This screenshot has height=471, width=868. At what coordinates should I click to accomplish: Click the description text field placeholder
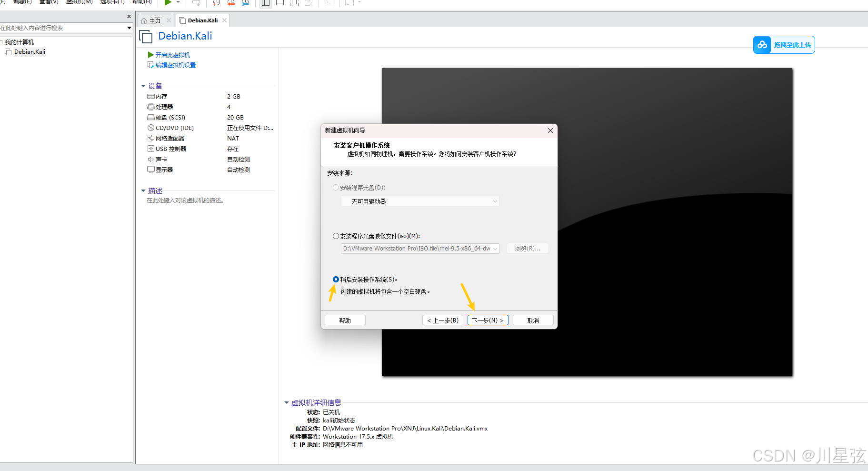[x=185, y=200]
